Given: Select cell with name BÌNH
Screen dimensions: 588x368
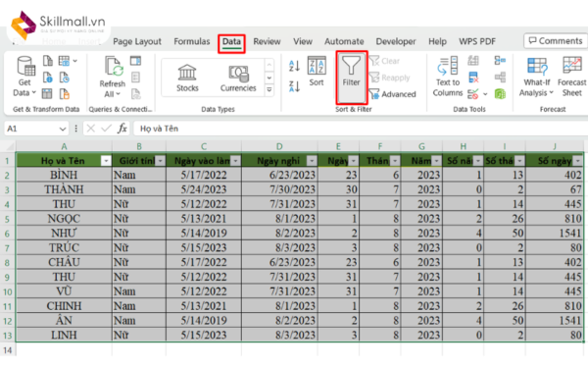Looking at the screenshot, I should pyautogui.click(x=64, y=175).
